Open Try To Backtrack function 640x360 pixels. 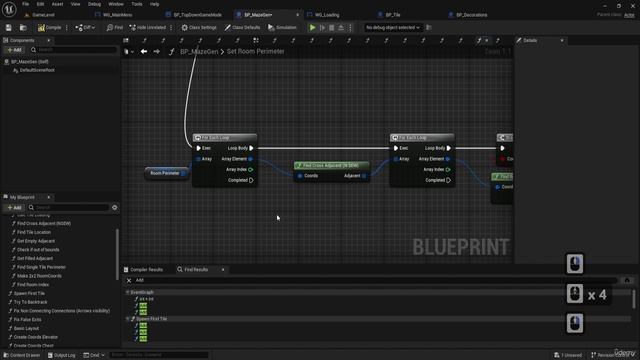tap(31, 302)
